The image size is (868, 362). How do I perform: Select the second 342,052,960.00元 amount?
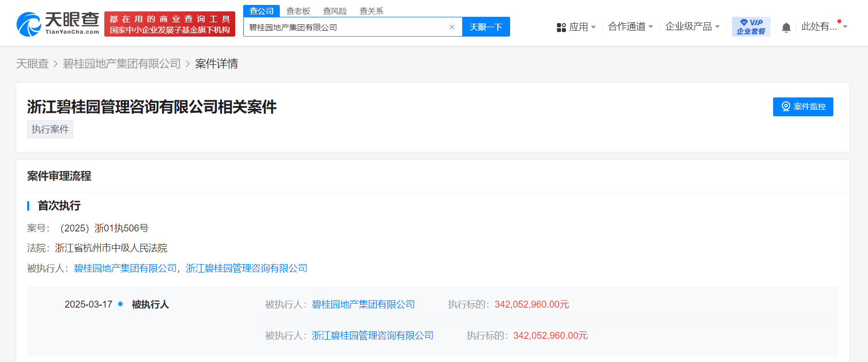(551, 336)
